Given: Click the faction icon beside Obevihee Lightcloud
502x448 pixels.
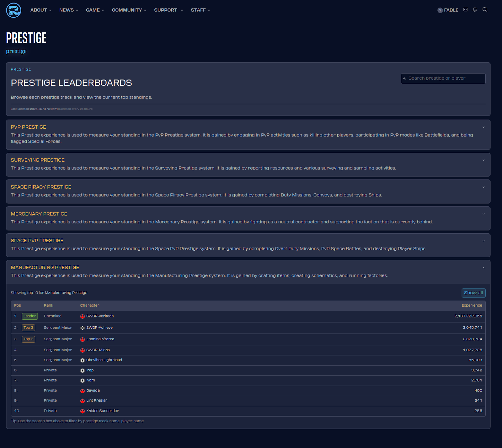Looking at the screenshot, I should (x=83, y=360).
